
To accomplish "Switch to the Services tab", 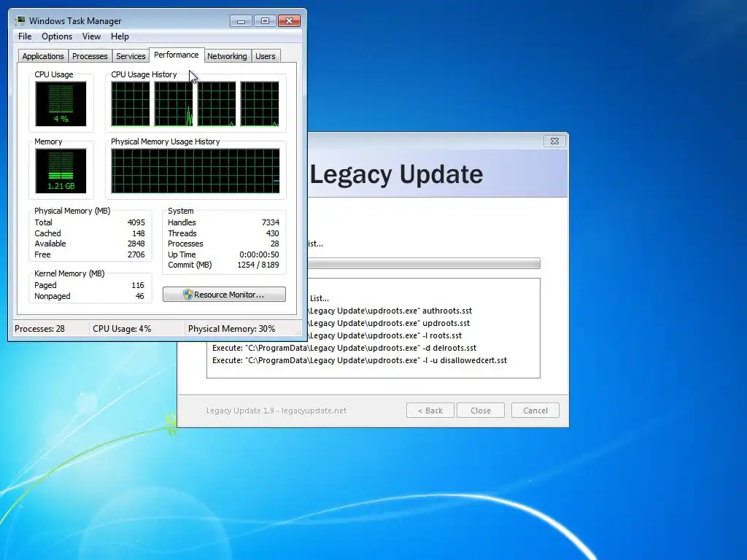I will (x=131, y=56).
